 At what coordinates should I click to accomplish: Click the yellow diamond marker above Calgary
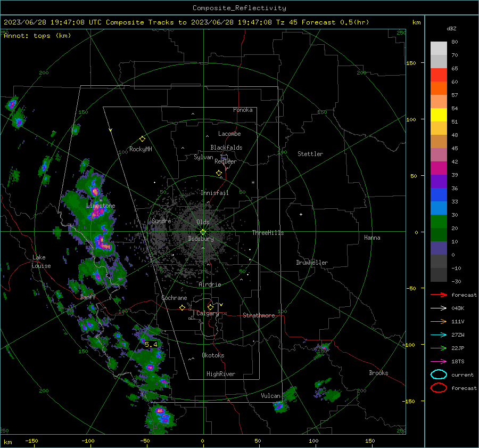coord(210,307)
